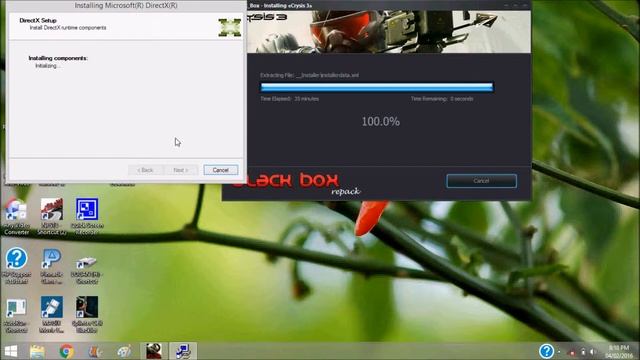
Task: Open the HP Support Assistant desktop shortcut
Action: 16,265
